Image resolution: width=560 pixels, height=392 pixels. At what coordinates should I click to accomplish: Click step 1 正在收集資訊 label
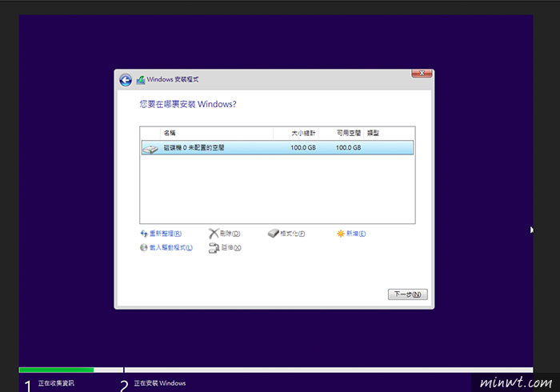56,383
